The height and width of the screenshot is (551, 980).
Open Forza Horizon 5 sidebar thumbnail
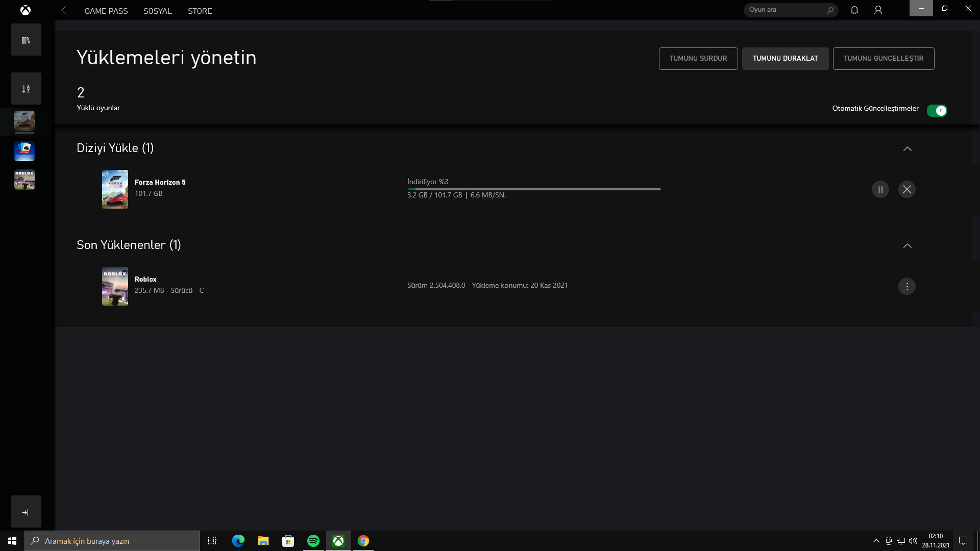24,122
